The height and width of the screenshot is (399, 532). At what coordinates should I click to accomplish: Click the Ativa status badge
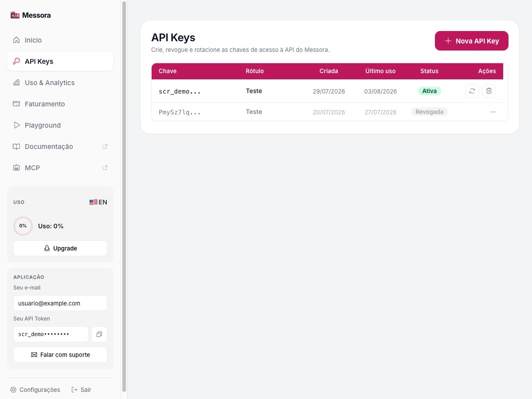click(430, 91)
